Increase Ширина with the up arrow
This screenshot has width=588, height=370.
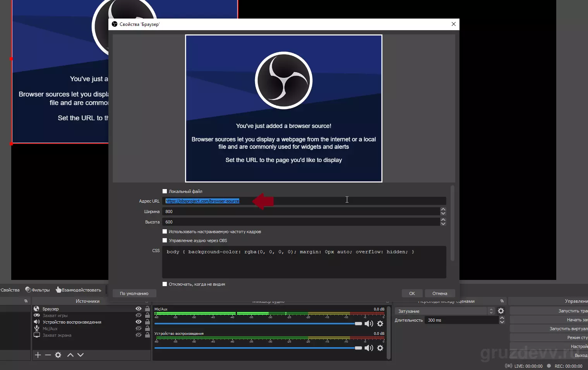(x=443, y=209)
